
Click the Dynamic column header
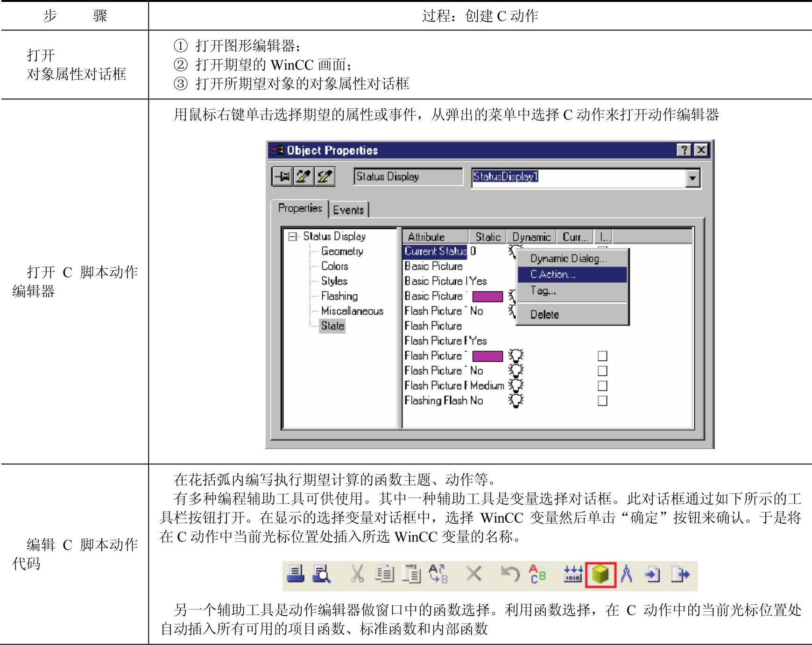point(531,237)
